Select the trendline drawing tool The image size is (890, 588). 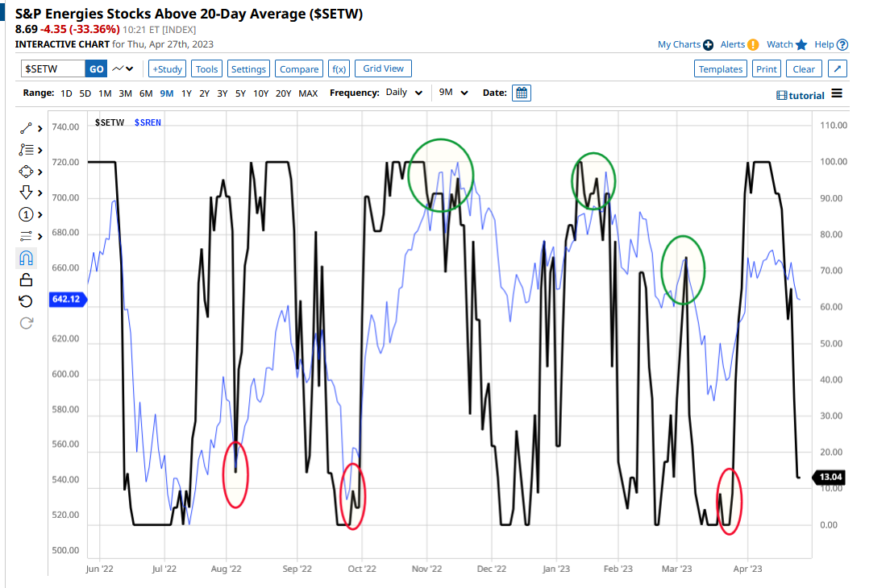25,127
